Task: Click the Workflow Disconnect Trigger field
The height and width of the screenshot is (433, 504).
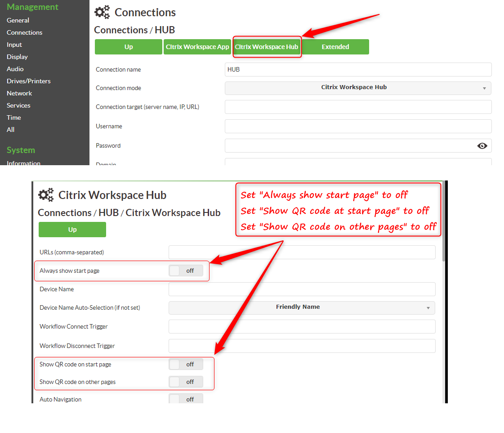Action: click(302, 346)
